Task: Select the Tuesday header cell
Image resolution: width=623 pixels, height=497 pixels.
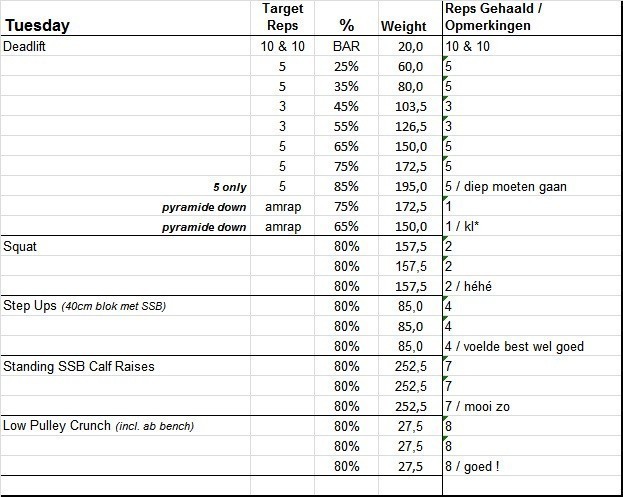Action: (37, 26)
